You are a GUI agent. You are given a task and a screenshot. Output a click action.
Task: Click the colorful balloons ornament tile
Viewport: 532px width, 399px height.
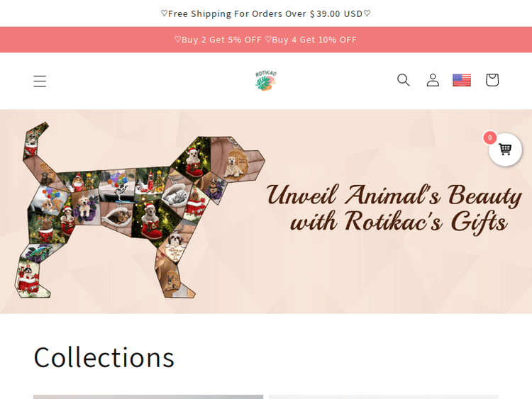(118, 182)
